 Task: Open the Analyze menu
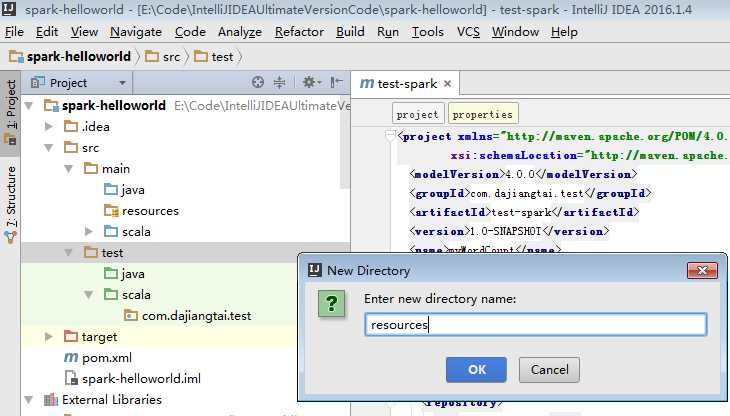(x=240, y=32)
